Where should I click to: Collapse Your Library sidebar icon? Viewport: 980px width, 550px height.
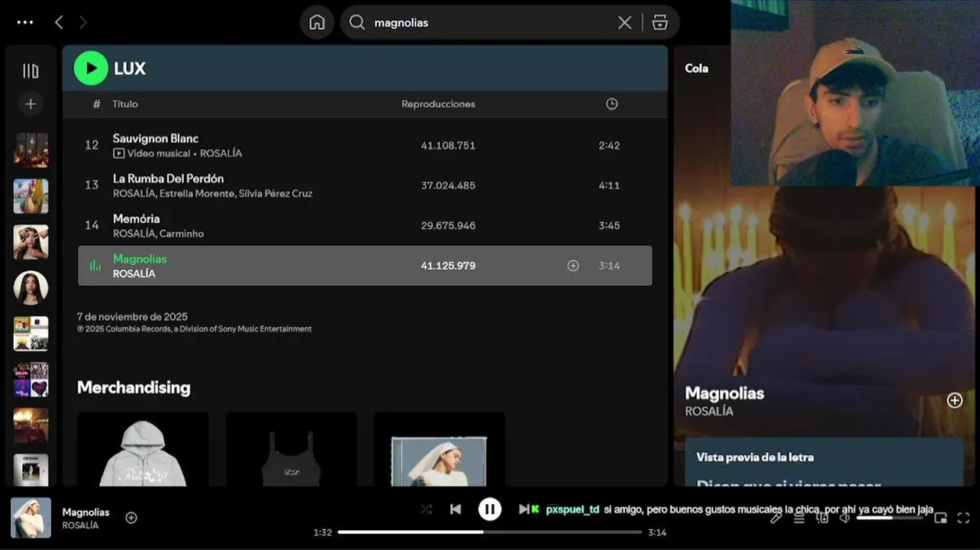pyautogui.click(x=31, y=71)
